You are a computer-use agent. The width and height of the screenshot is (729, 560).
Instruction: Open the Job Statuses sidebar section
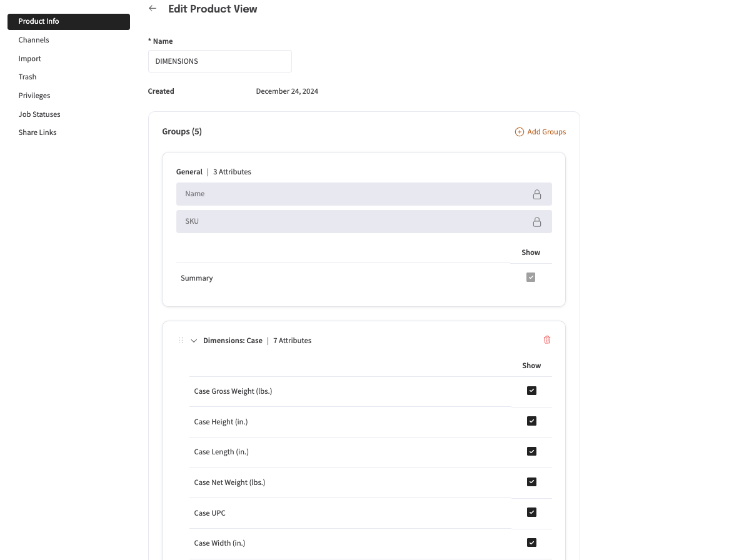[x=39, y=114]
